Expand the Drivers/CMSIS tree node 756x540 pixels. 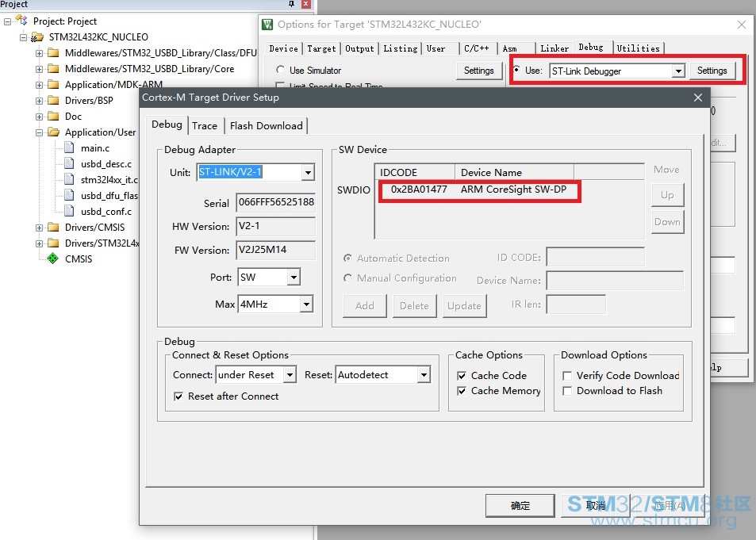click(x=39, y=228)
